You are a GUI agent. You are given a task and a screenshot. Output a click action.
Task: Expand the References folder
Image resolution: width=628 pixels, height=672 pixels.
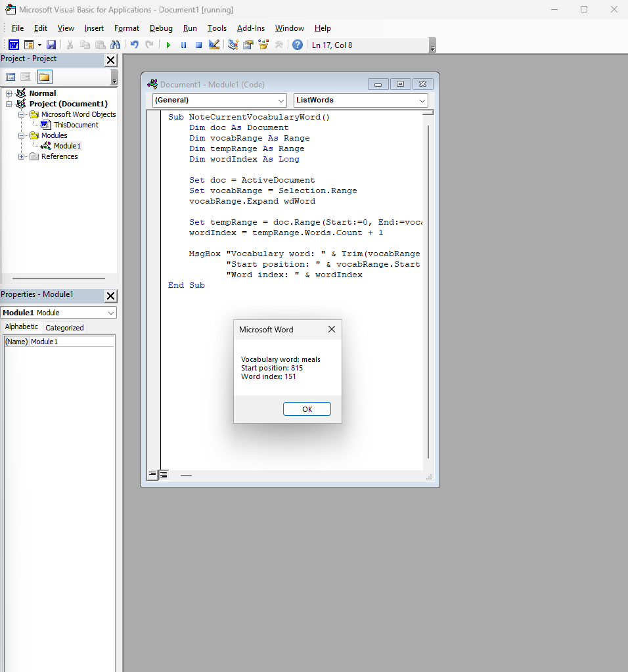click(x=21, y=156)
